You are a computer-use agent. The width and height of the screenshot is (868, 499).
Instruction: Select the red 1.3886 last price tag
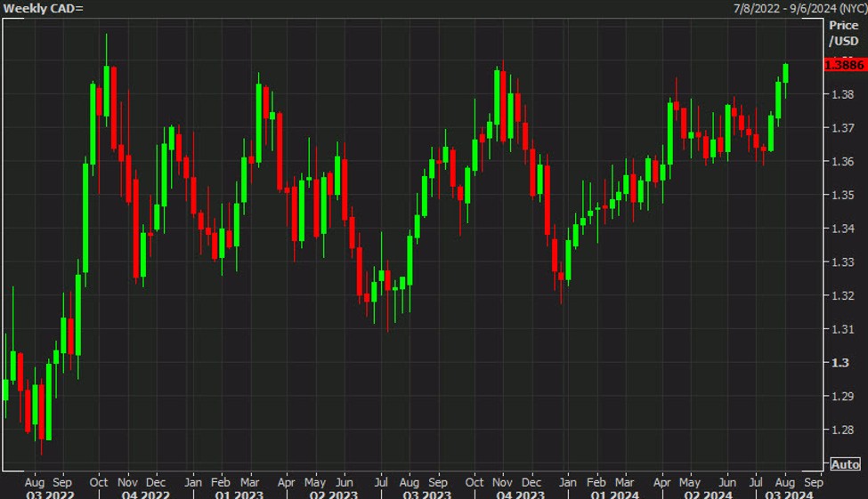tap(844, 65)
